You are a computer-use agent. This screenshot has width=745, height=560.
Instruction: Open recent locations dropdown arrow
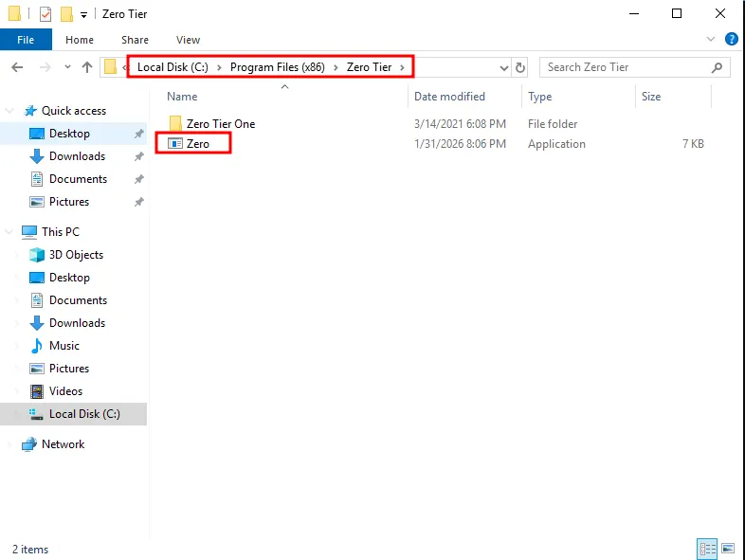coord(67,67)
